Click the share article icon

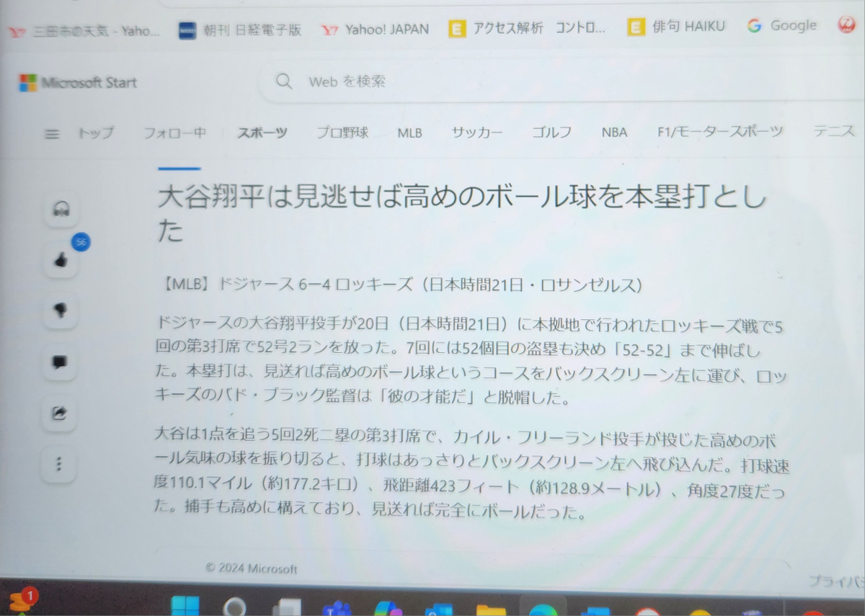[60, 414]
